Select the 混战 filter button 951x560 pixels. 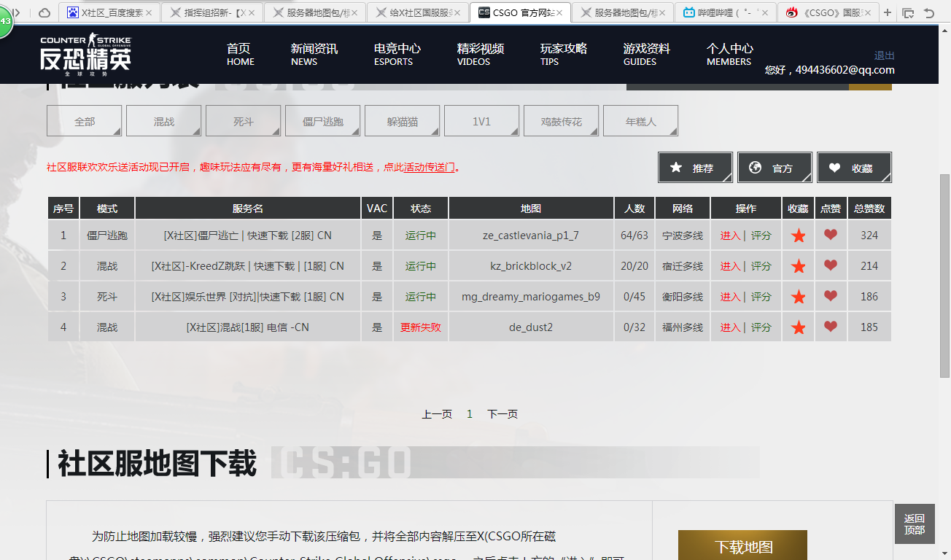tap(163, 120)
